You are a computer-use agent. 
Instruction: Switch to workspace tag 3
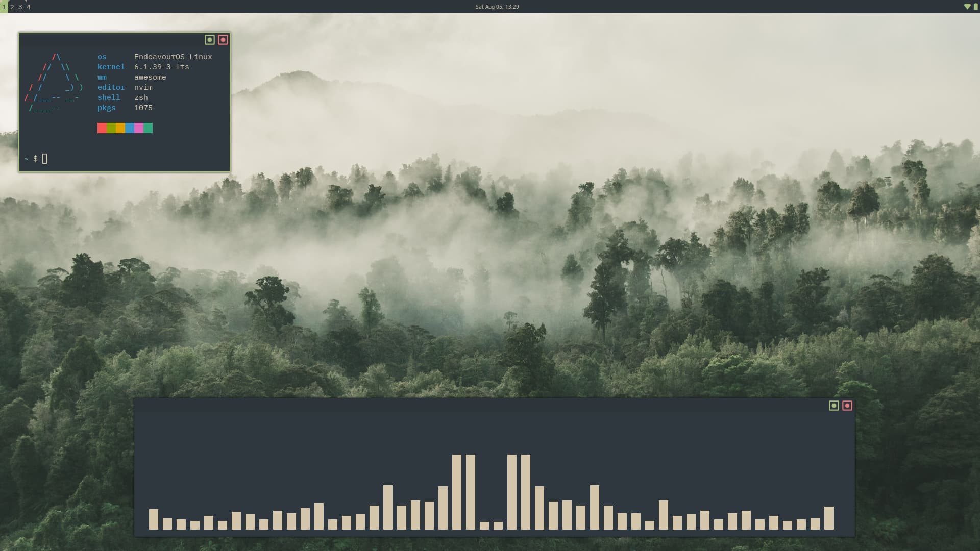pos(20,7)
